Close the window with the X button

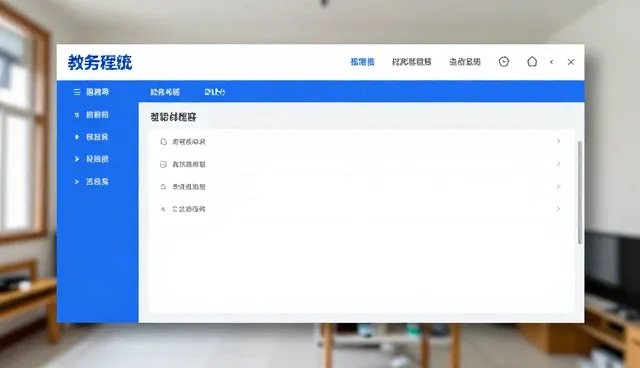click(x=571, y=62)
